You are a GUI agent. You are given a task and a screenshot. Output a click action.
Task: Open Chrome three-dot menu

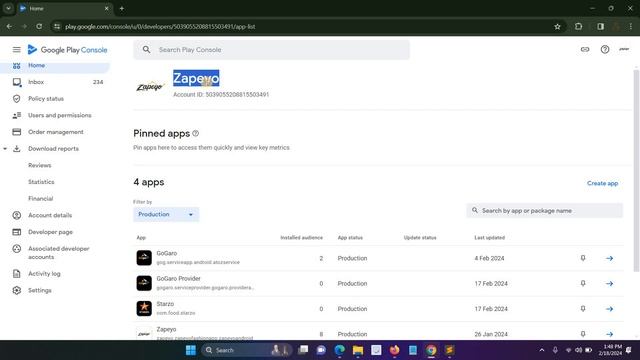[631, 27]
